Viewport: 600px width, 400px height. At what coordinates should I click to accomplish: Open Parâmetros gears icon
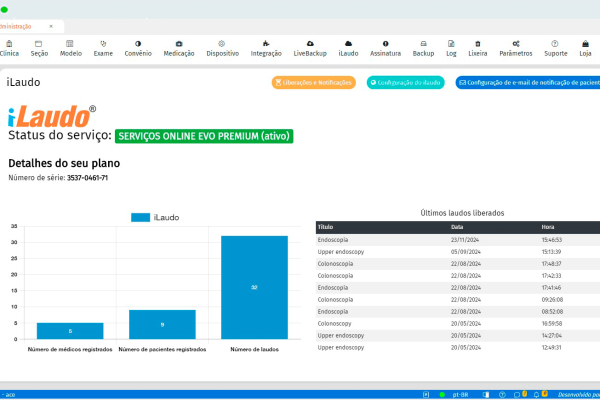coord(516,44)
